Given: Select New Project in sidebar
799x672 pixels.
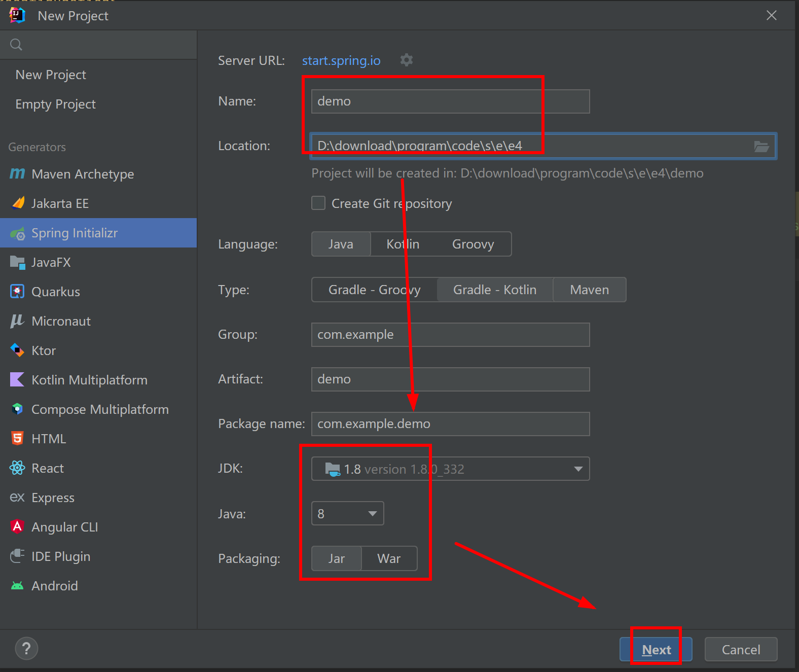Looking at the screenshot, I should (51, 75).
